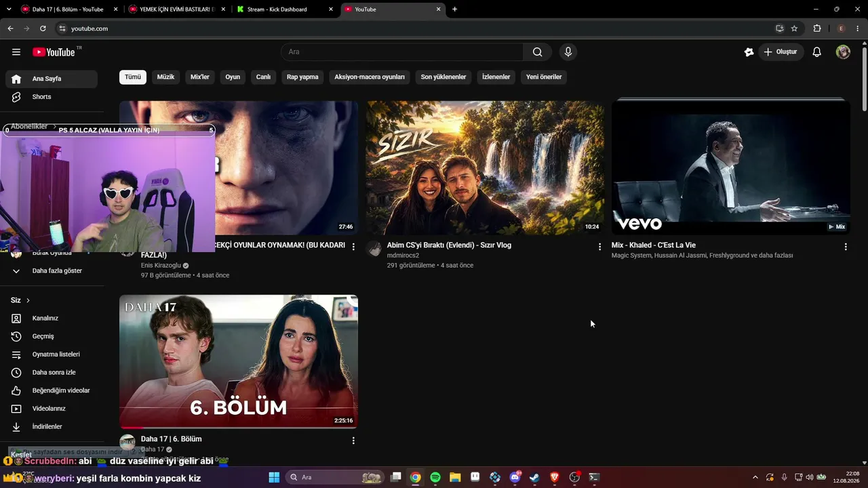Open a new browser tab

point(454,9)
